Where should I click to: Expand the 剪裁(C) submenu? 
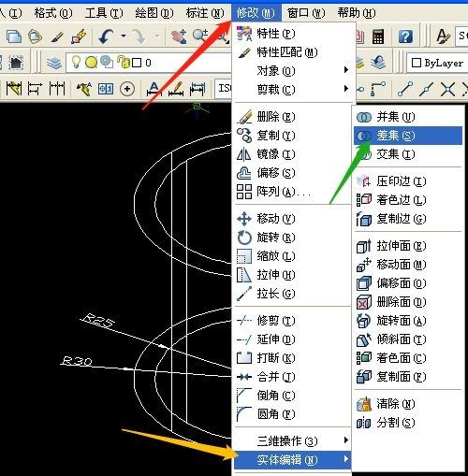[x=294, y=90]
